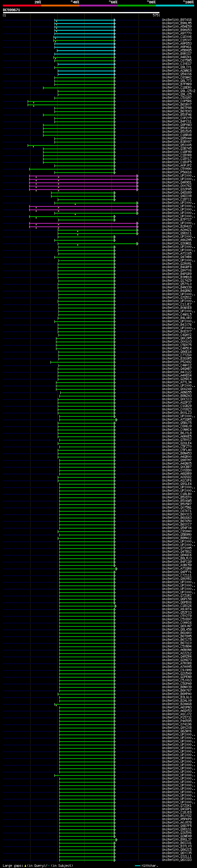Click the cyan ~100% identity legend segment
The image size is (197, 868).
175,6
